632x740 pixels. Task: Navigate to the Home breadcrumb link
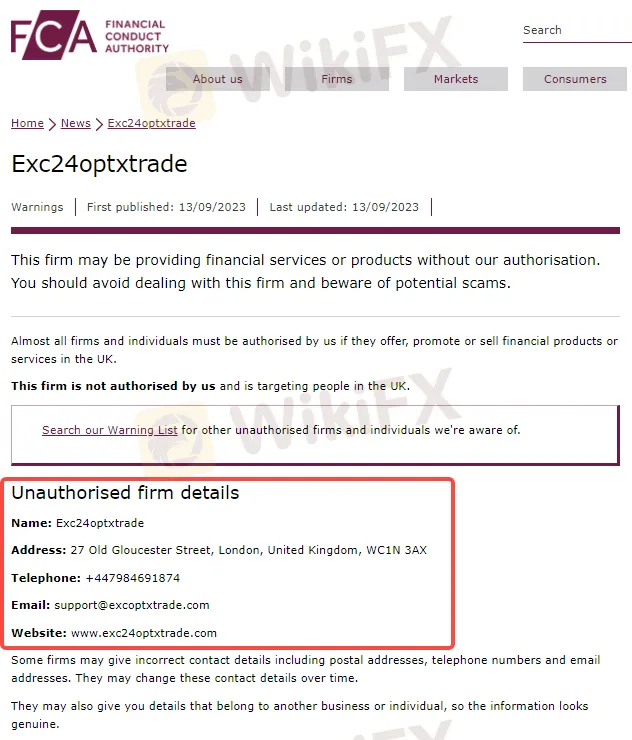click(27, 124)
